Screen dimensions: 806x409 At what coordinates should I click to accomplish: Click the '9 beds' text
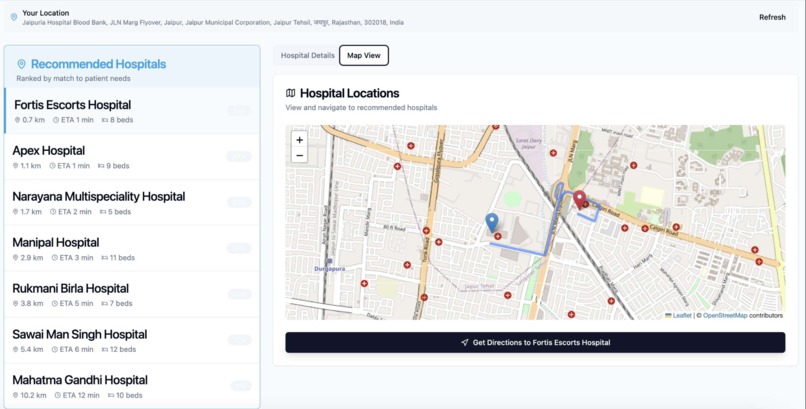(x=118, y=166)
